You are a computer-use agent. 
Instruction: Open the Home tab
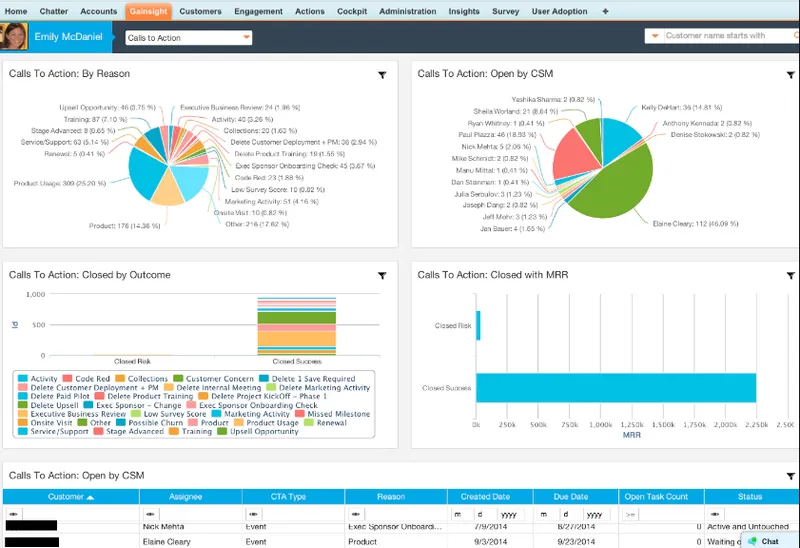point(16,11)
